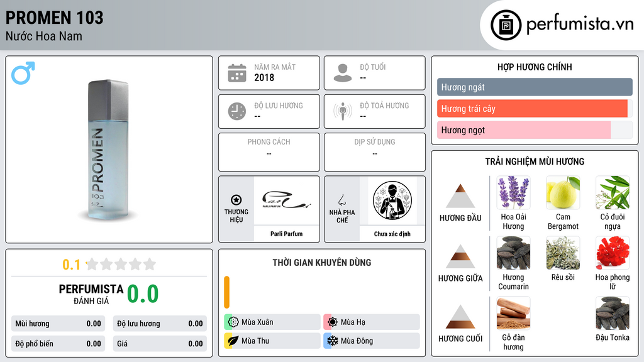This screenshot has width=644, height=362.
Task: Click the Parli Parfum brand logo
Action: [x=286, y=200]
